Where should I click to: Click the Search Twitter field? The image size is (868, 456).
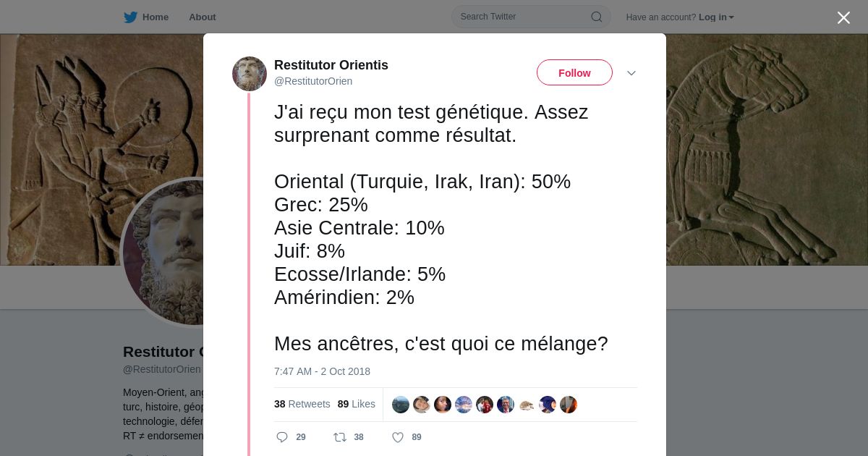[x=521, y=17]
